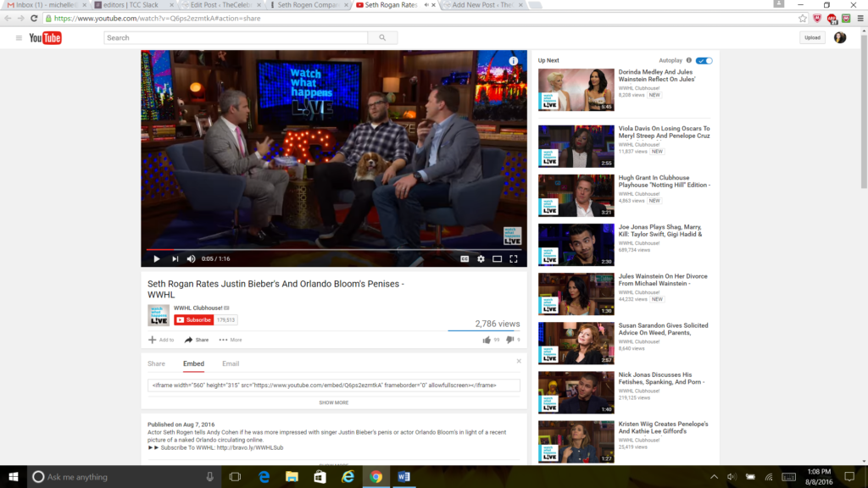
Task: Switch to the Edit Post browser tab
Action: (220, 5)
